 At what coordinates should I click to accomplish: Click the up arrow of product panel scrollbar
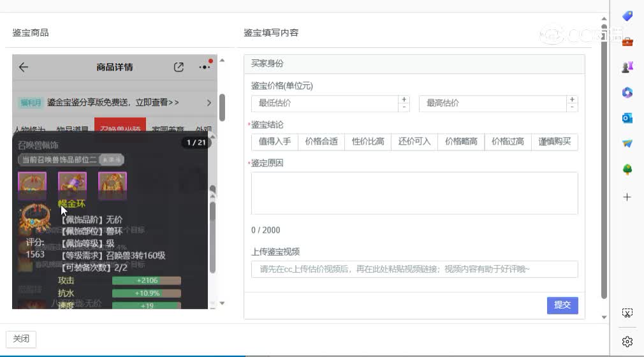(x=222, y=61)
